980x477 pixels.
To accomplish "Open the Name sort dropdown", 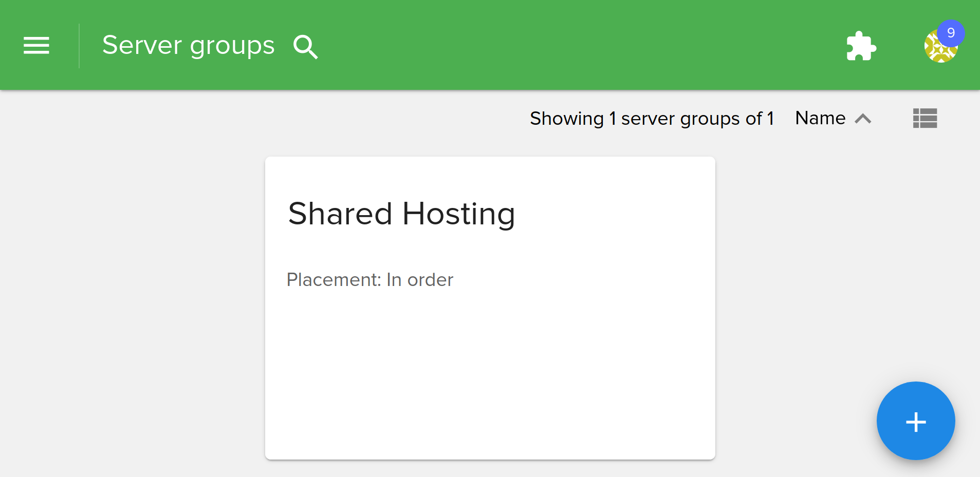I will coord(833,119).
